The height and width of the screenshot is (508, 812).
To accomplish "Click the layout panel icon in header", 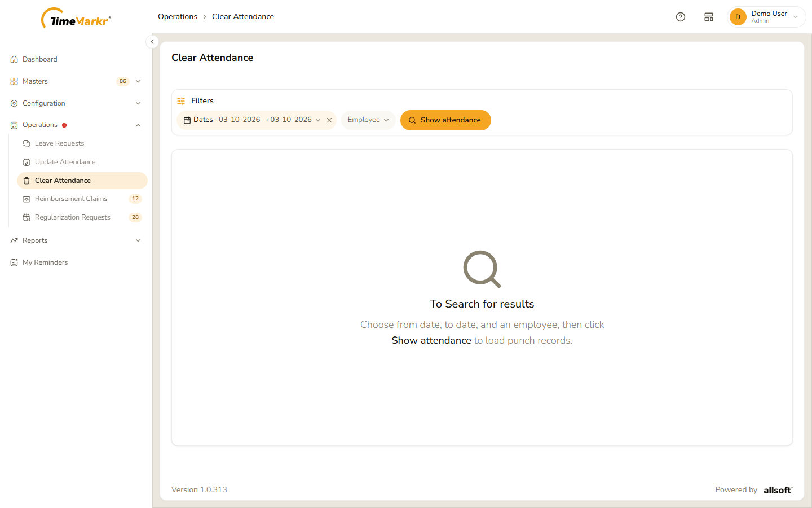I will pyautogui.click(x=709, y=17).
